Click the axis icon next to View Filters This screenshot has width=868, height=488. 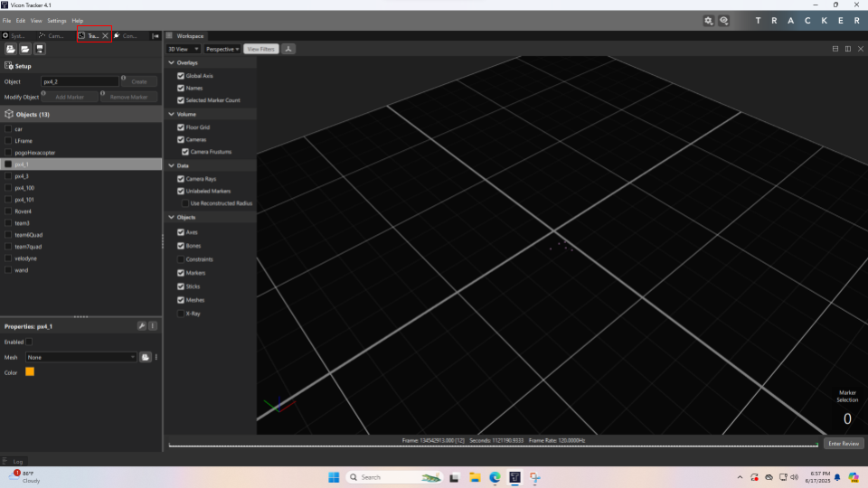pyautogui.click(x=288, y=49)
